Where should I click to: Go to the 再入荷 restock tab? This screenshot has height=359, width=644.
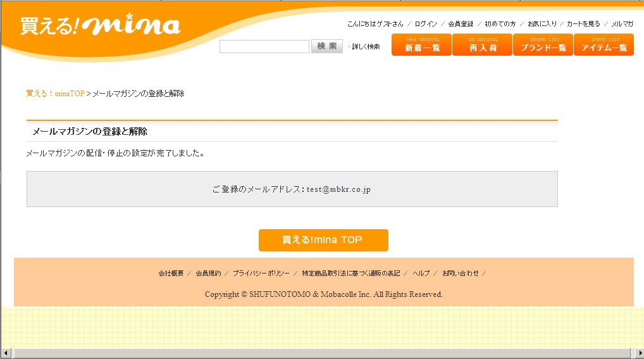click(483, 45)
